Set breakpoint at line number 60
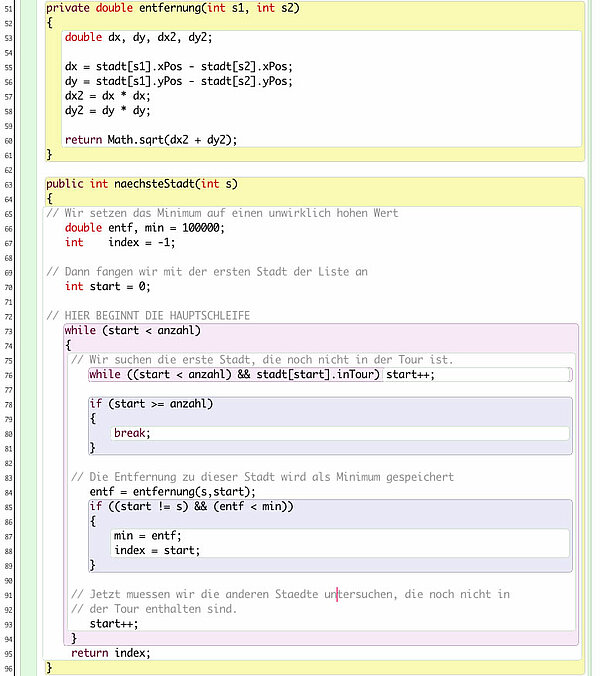The image size is (600, 676). [x=8, y=139]
